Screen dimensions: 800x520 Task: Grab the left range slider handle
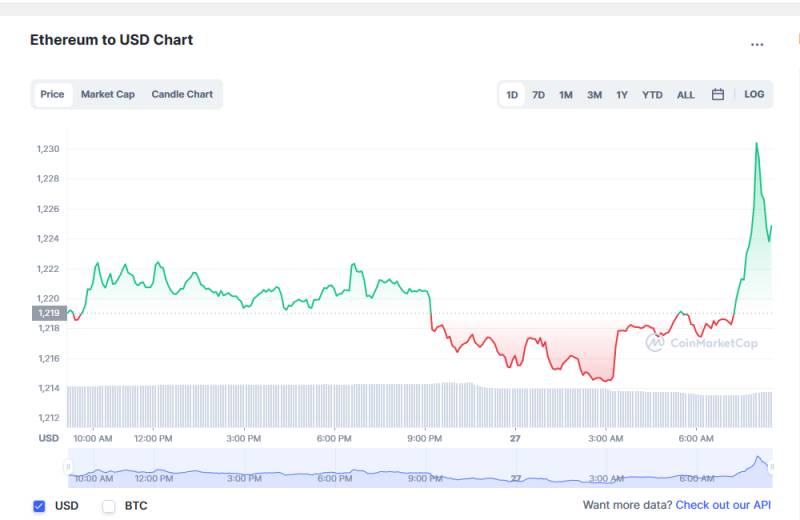click(68, 467)
